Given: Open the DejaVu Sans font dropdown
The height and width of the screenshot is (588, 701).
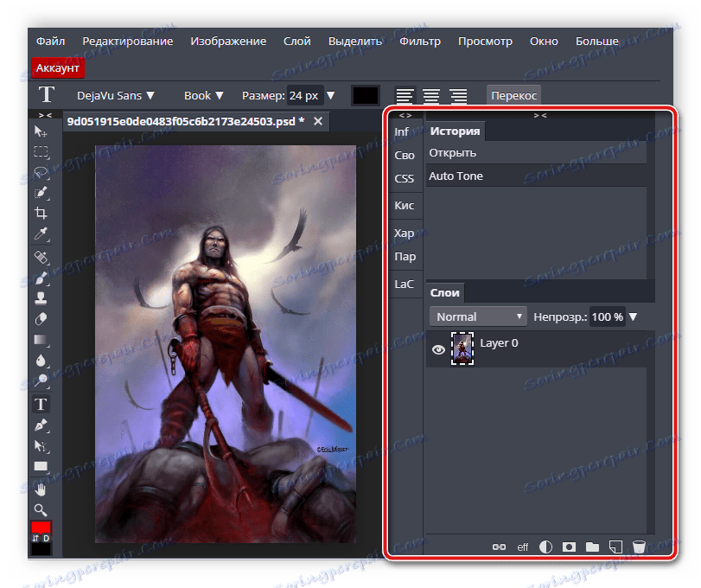Looking at the screenshot, I should point(116,96).
